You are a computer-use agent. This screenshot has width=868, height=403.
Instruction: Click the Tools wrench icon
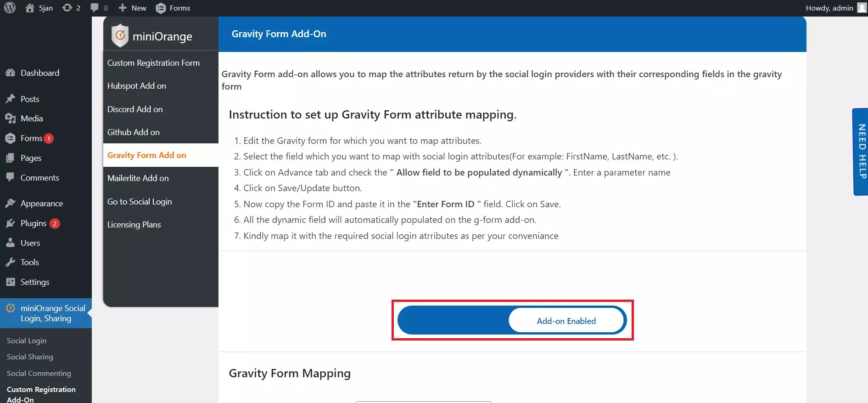click(x=11, y=262)
